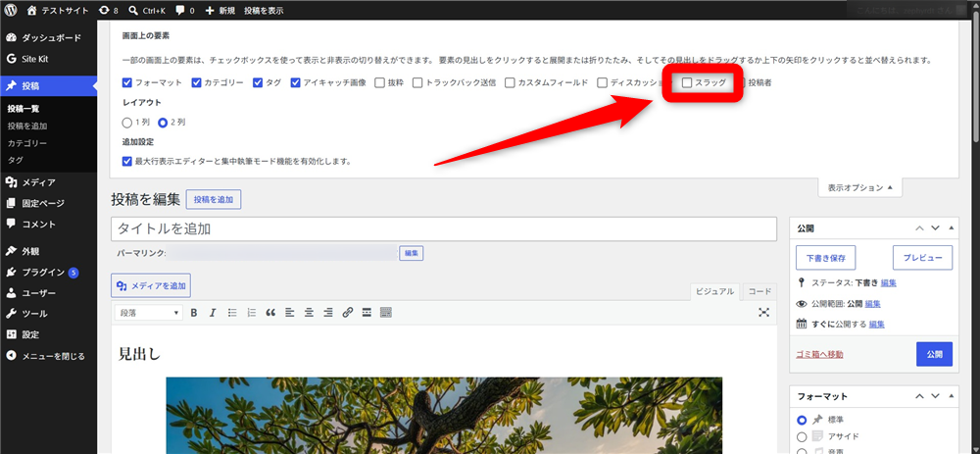Click the blue 公開 button
Screen dimensions: 980x454
[x=934, y=354]
